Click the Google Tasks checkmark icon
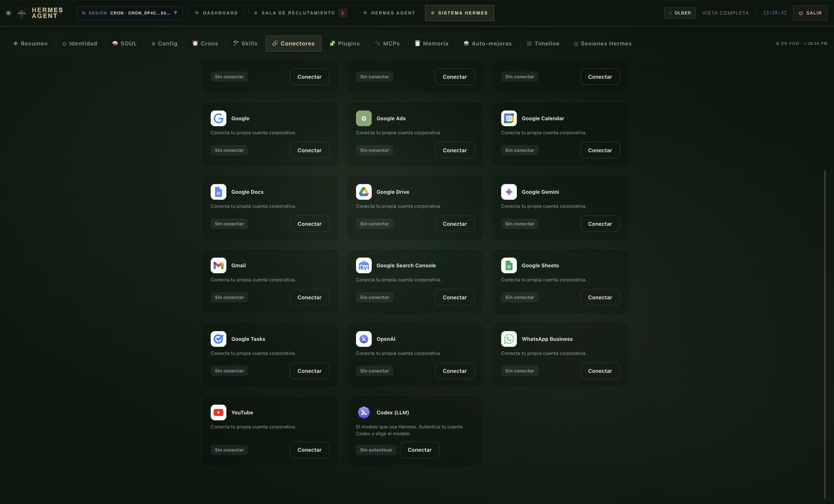 pyautogui.click(x=218, y=339)
